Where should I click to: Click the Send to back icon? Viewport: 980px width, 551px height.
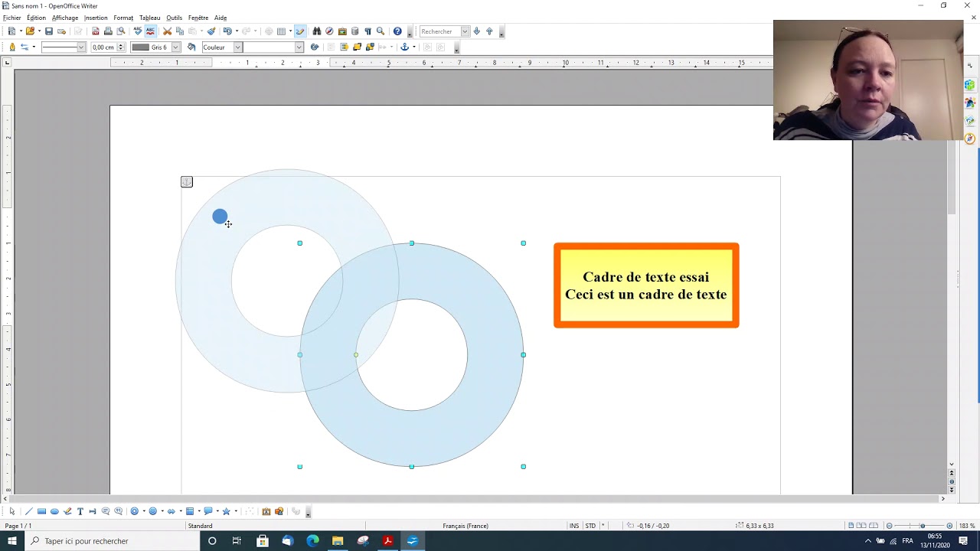370,47
